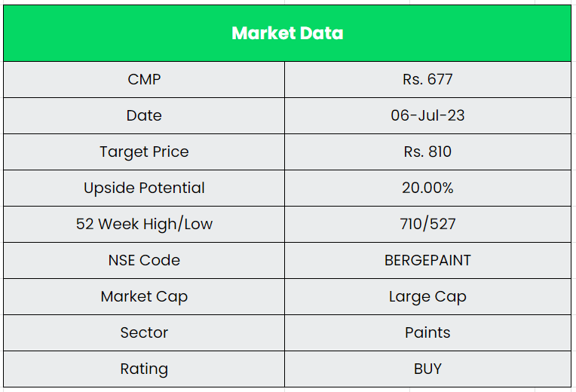The height and width of the screenshot is (392, 576).
Task: Click the 710/527 value cell
Action: [x=427, y=224]
